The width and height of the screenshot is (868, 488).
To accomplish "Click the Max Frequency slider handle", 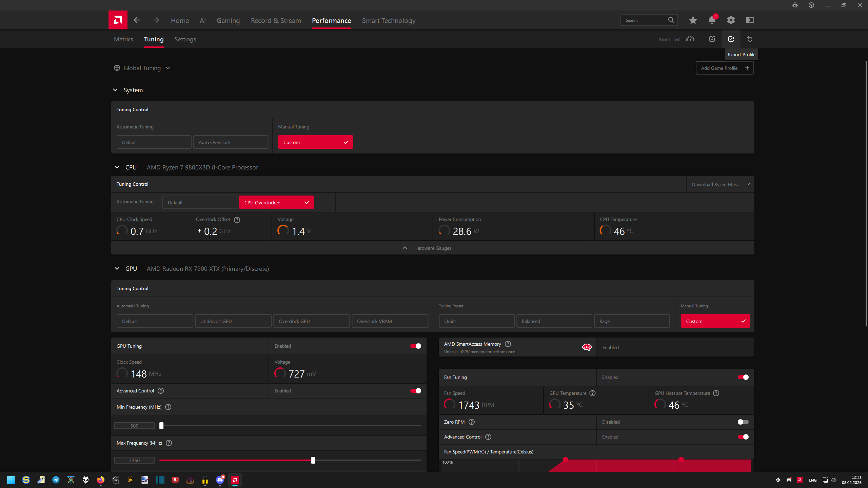I will click(313, 460).
